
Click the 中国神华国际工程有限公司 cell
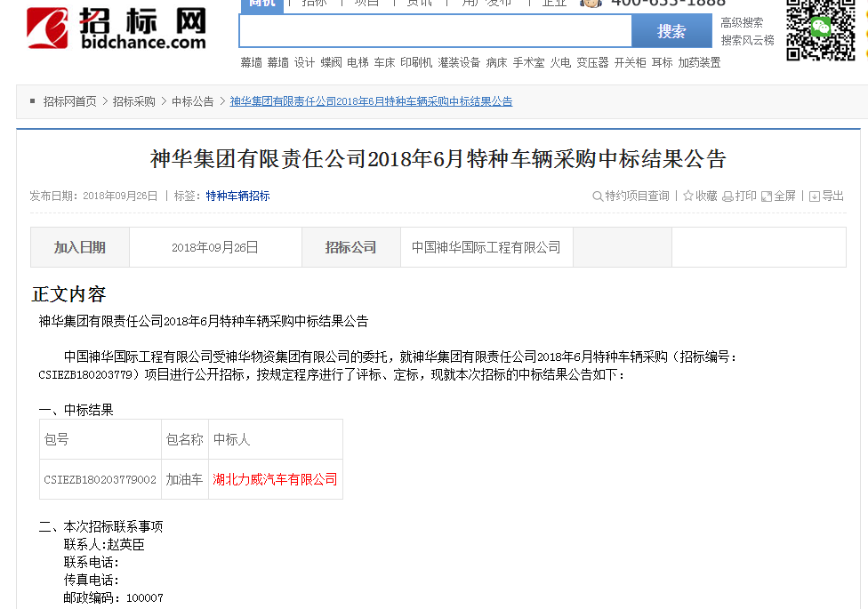[486, 247]
